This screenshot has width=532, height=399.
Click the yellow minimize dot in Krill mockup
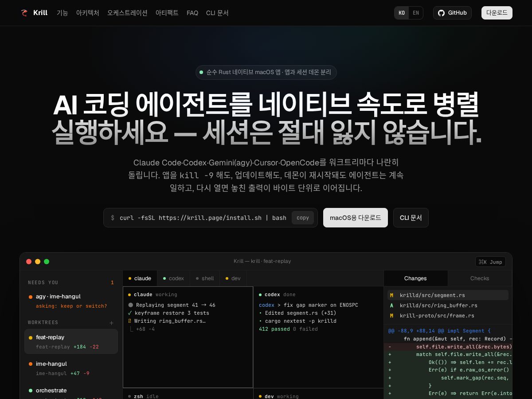pos(38,262)
